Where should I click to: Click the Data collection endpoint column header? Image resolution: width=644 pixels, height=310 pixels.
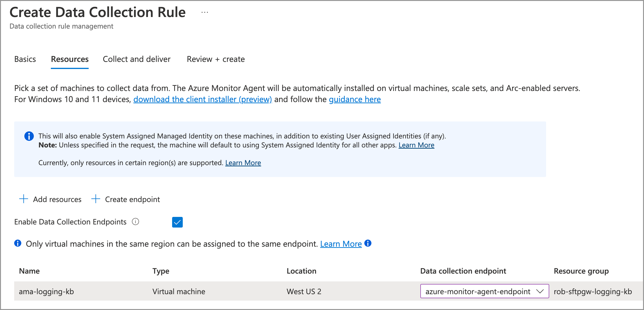click(463, 271)
